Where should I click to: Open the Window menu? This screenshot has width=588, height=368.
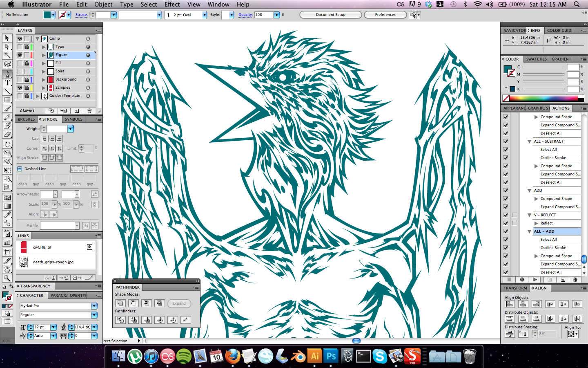click(218, 4)
